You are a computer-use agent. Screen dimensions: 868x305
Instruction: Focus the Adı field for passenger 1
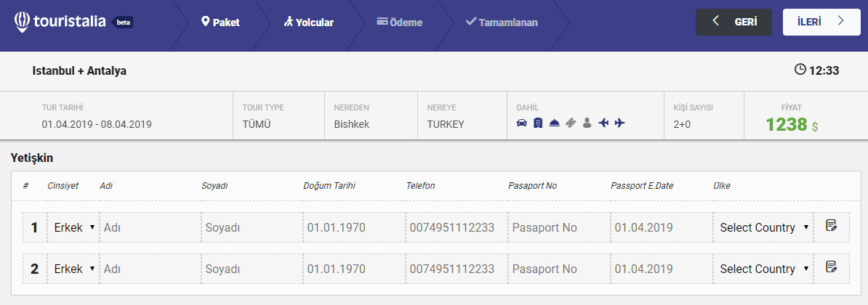tap(150, 227)
